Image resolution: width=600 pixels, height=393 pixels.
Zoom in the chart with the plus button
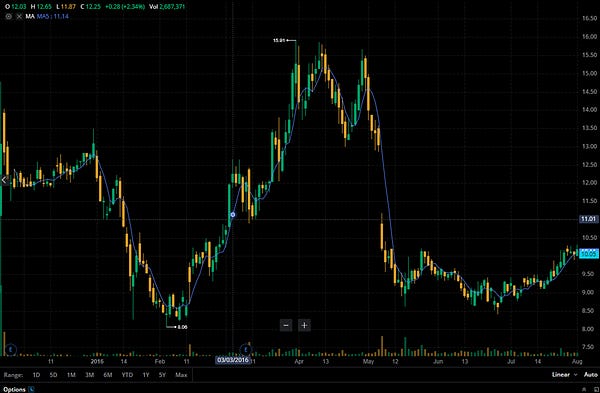(304, 325)
